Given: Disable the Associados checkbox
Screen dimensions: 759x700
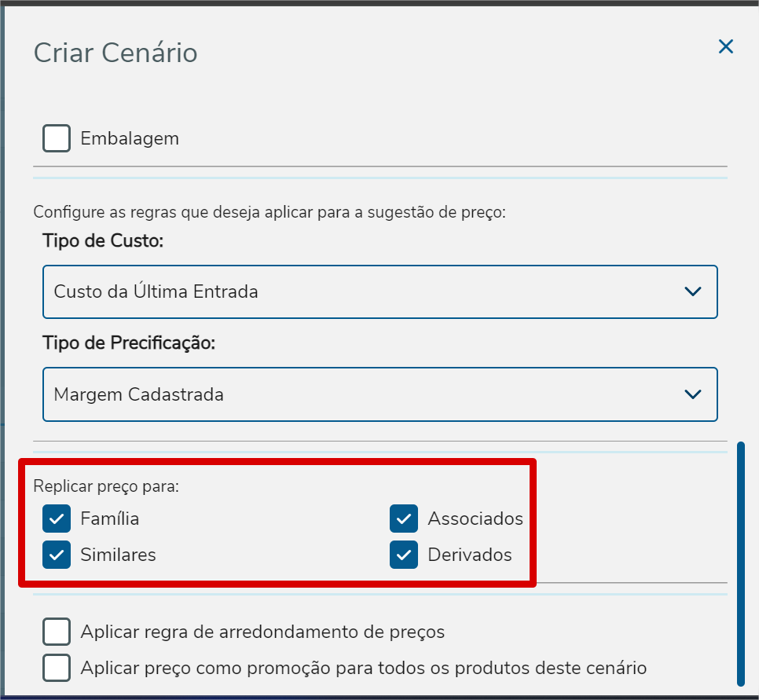Looking at the screenshot, I should [x=404, y=519].
